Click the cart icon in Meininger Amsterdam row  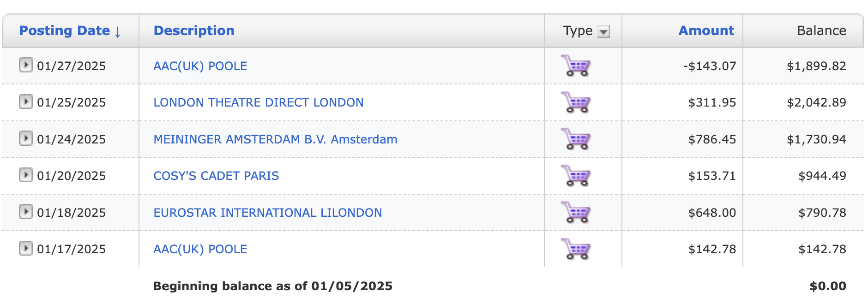pos(576,139)
